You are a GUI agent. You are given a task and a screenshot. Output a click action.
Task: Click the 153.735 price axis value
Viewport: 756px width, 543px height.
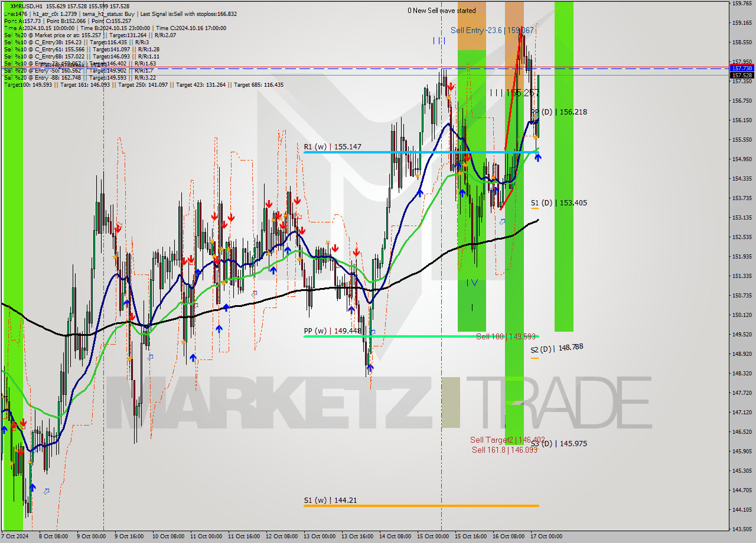[x=742, y=198]
